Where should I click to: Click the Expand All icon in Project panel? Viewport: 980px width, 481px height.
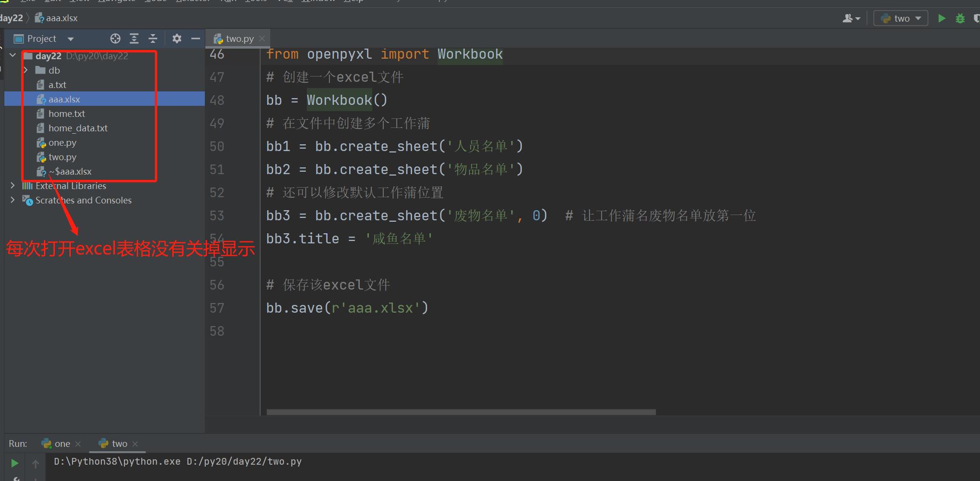tap(134, 38)
